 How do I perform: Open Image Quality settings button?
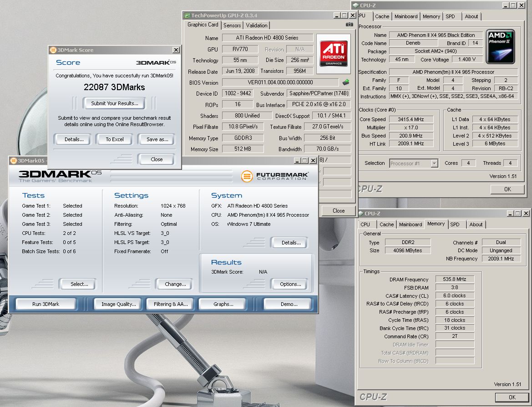pyautogui.click(x=119, y=304)
